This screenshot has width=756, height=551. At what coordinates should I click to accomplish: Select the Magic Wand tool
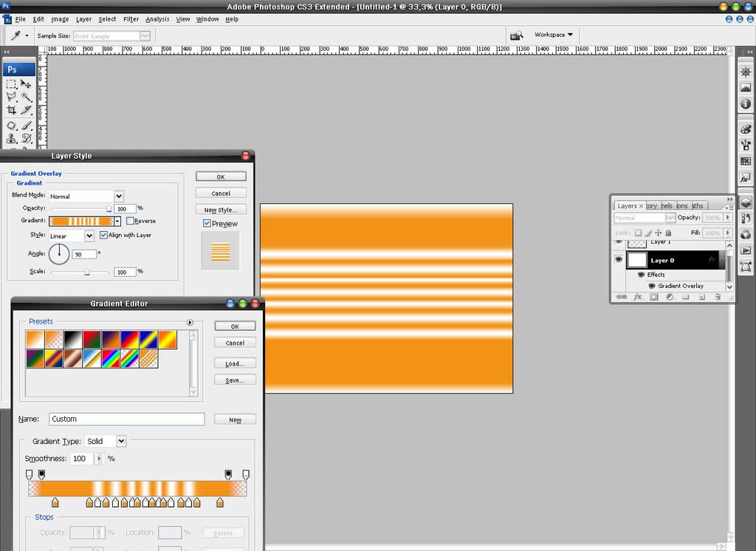coord(26,97)
